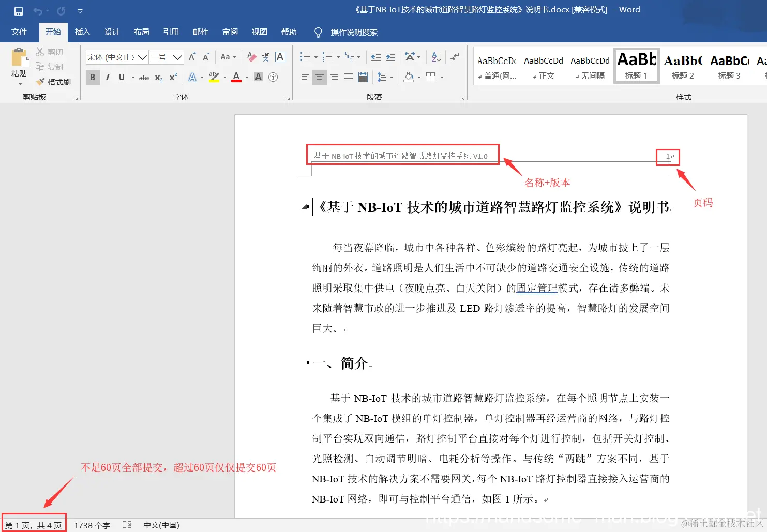Collapse the document title heading triangle

[x=305, y=207]
